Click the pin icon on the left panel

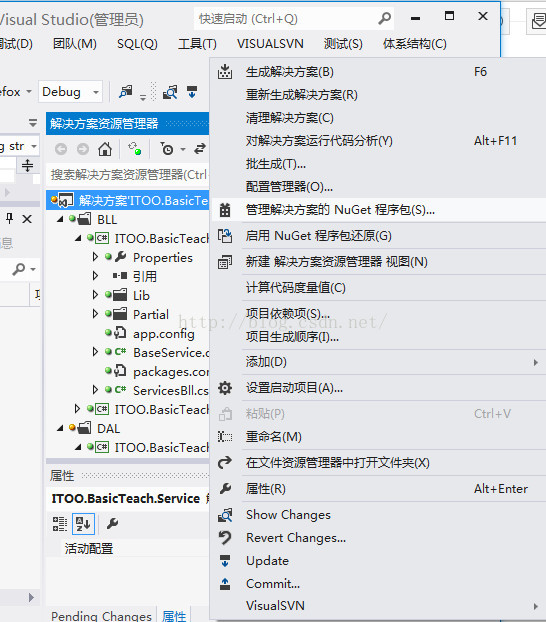10,218
